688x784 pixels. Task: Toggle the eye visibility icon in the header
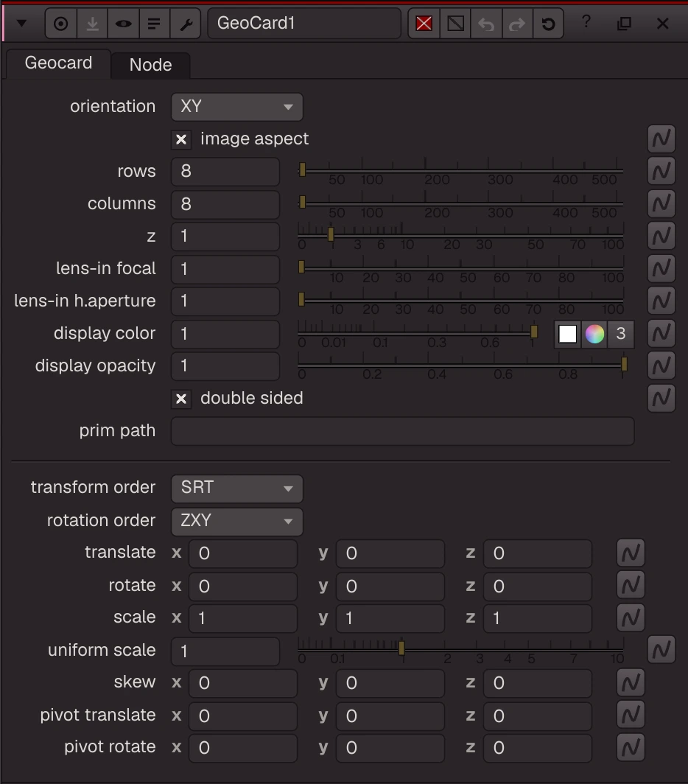[124, 24]
